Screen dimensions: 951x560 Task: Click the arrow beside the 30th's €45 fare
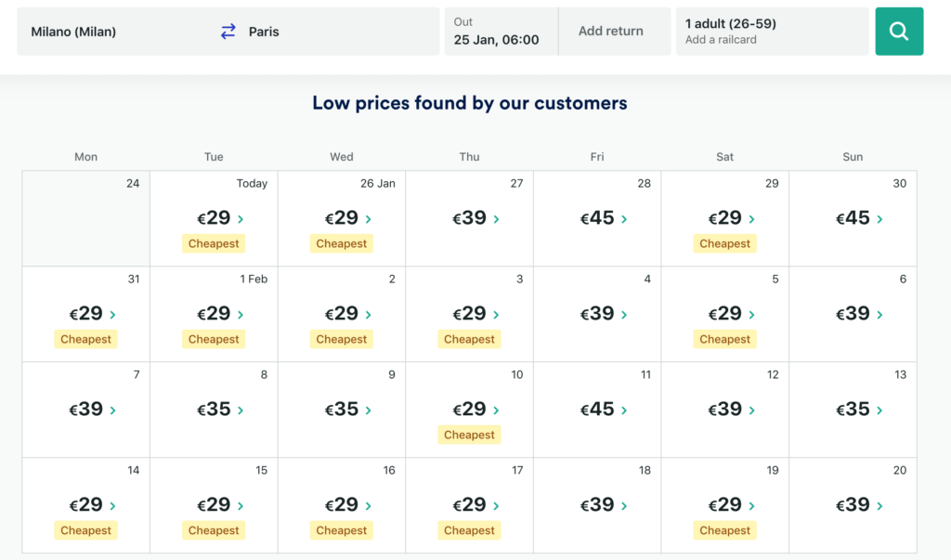(x=879, y=219)
